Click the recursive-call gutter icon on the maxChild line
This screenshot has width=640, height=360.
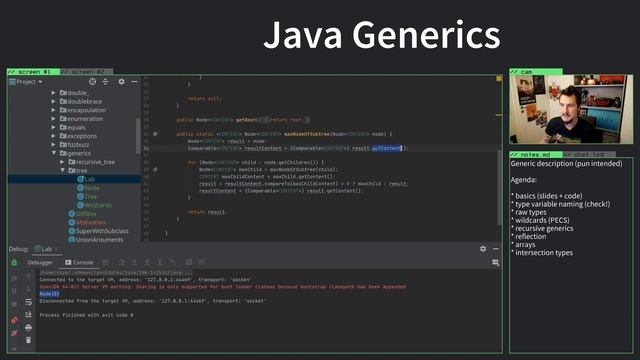tap(155, 169)
